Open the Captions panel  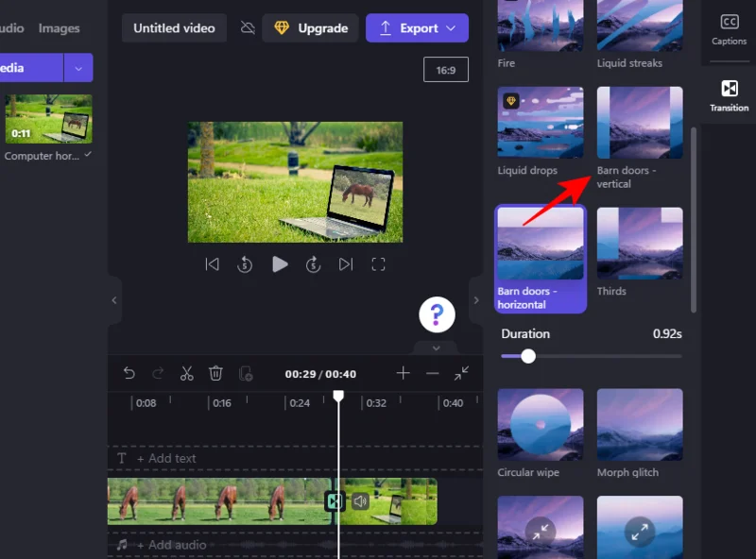[728, 27]
